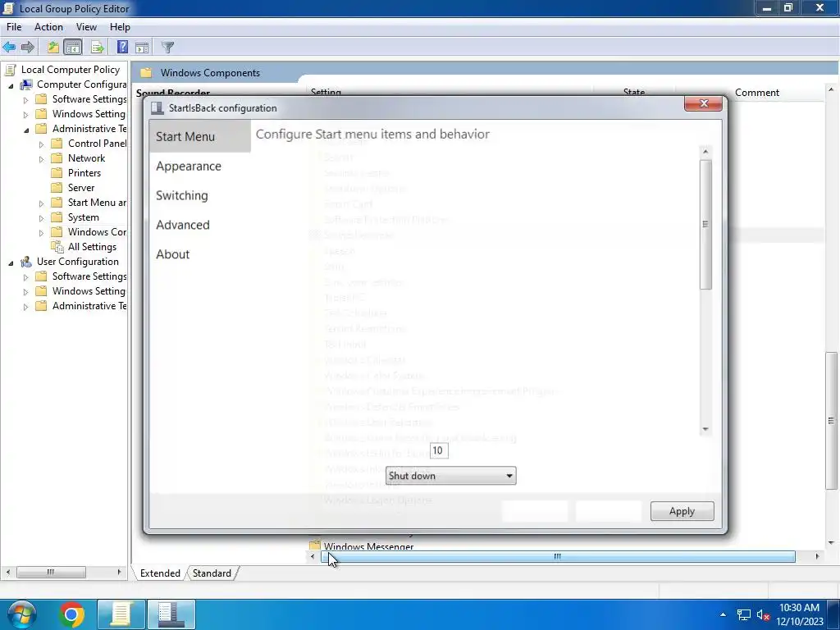Collapse the Computer Configuration node
840x630 pixels.
11,85
